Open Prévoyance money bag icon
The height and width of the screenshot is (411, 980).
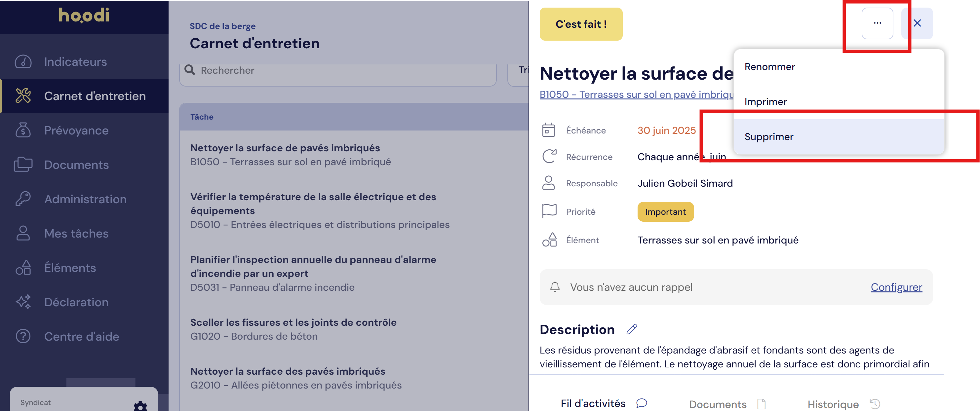click(23, 131)
